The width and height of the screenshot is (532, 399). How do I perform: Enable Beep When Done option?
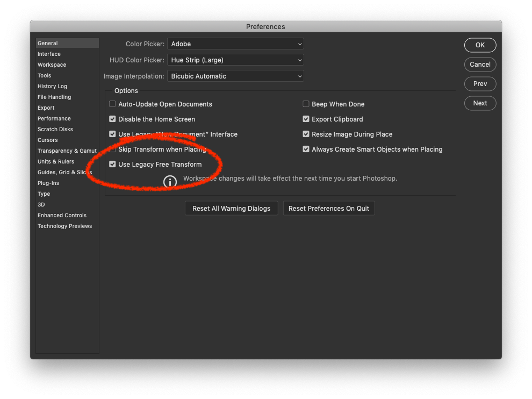[x=306, y=104]
